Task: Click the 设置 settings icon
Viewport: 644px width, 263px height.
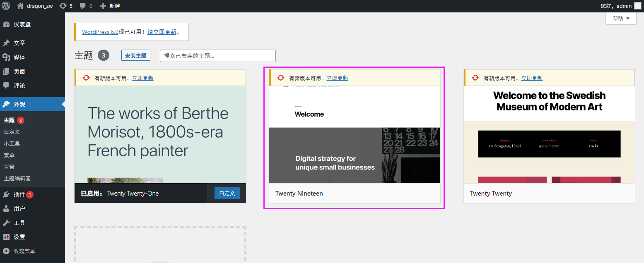Action: point(6,237)
